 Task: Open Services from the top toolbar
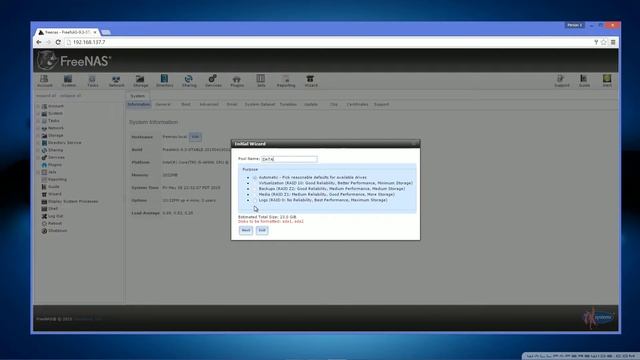[213, 80]
